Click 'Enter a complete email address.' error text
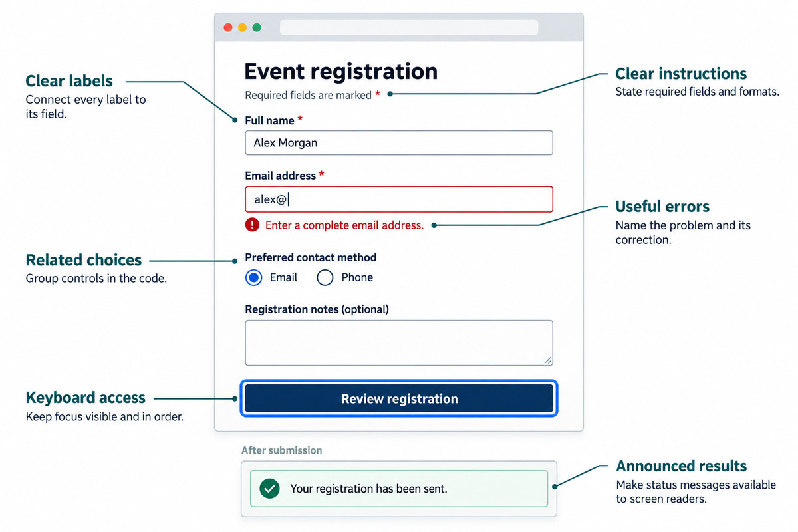The width and height of the screenshot is (798, 532). tap(344, 225)
